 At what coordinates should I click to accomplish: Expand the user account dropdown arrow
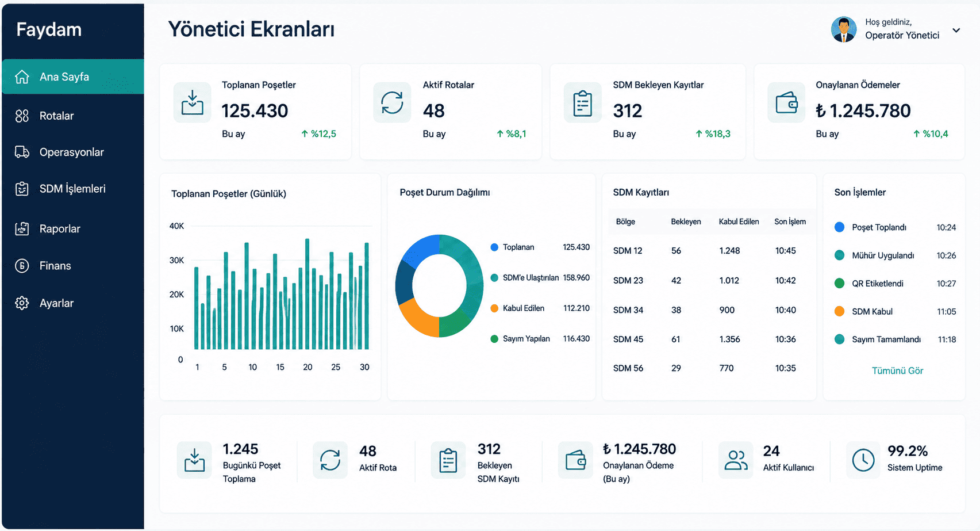tap(956, 30)
